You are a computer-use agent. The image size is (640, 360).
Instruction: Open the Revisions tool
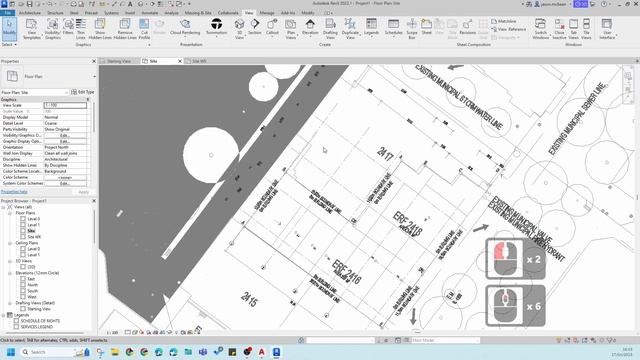tap(467, 27)
